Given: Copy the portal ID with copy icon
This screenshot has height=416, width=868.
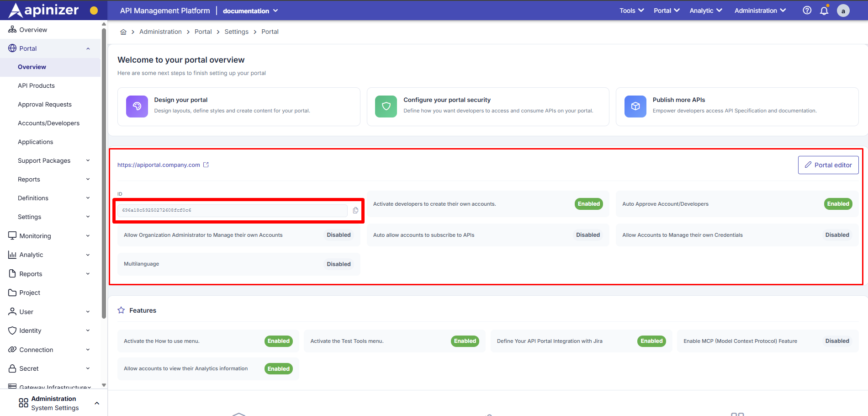Looking at the screenshot, I should click(x=355, y=210).
